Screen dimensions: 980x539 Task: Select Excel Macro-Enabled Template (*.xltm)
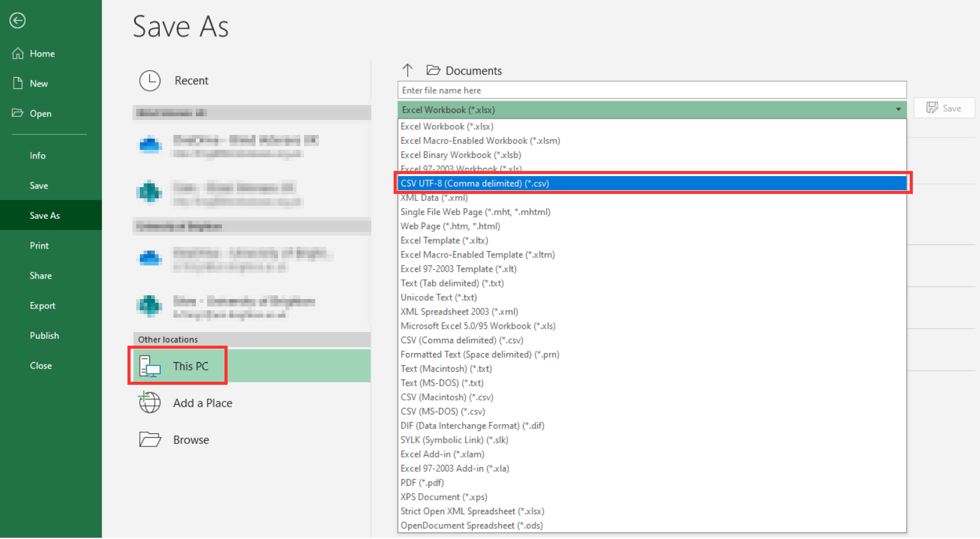[652, 255]
